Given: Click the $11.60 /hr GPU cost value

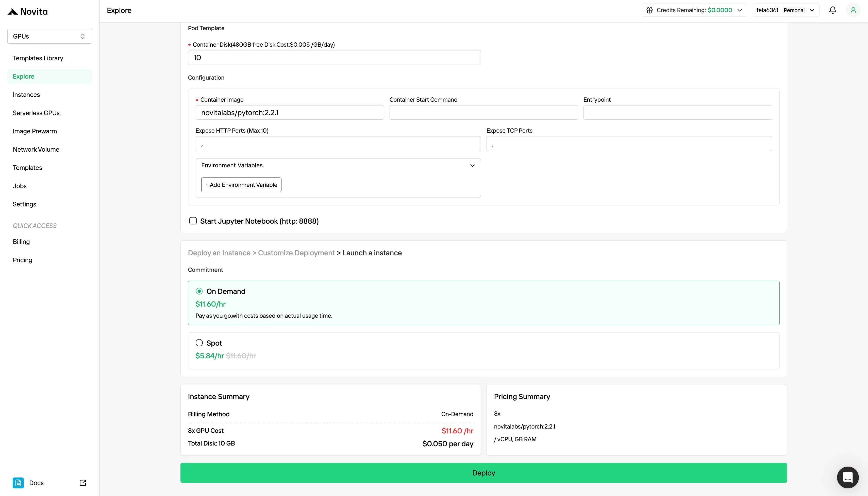Looking at the screenshot, I should [457, 431].
